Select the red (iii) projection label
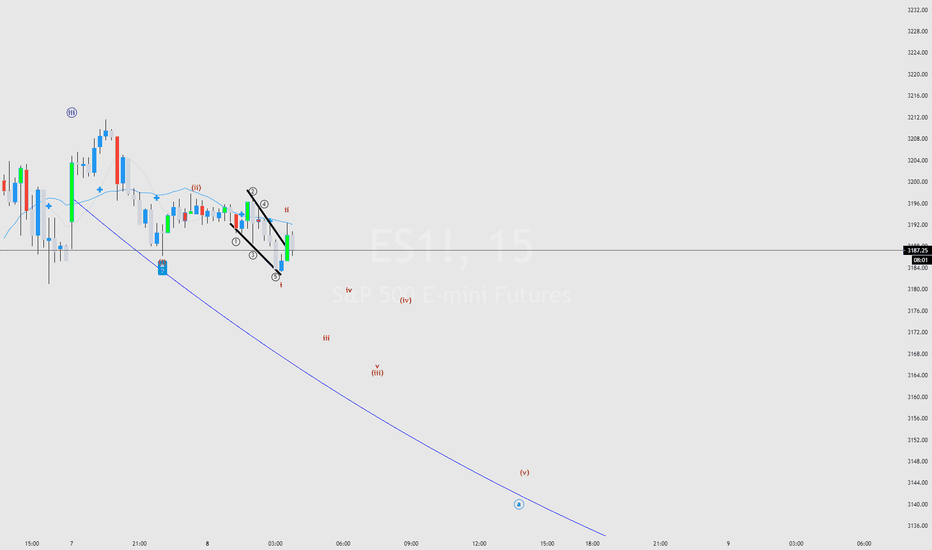Viewport: 932px width, 550px height. [x=377, y=373]
